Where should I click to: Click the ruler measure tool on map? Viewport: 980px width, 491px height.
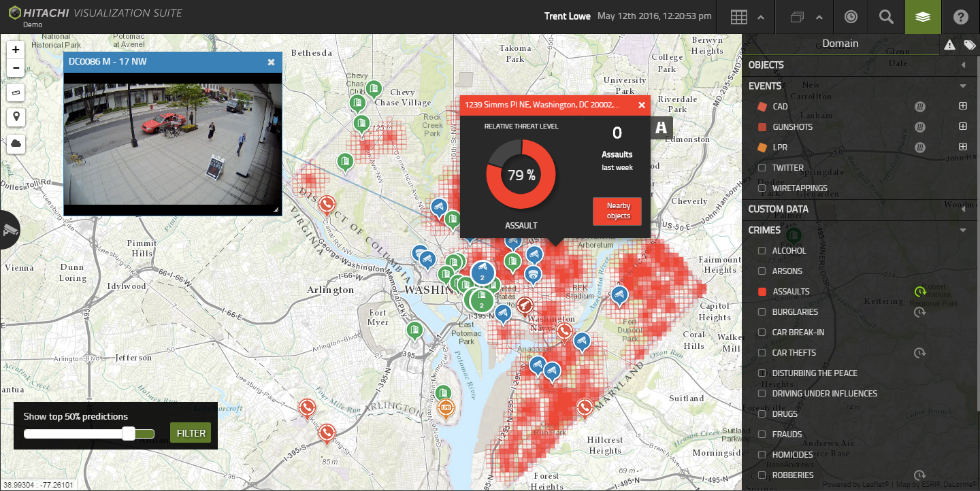(16, 92)
